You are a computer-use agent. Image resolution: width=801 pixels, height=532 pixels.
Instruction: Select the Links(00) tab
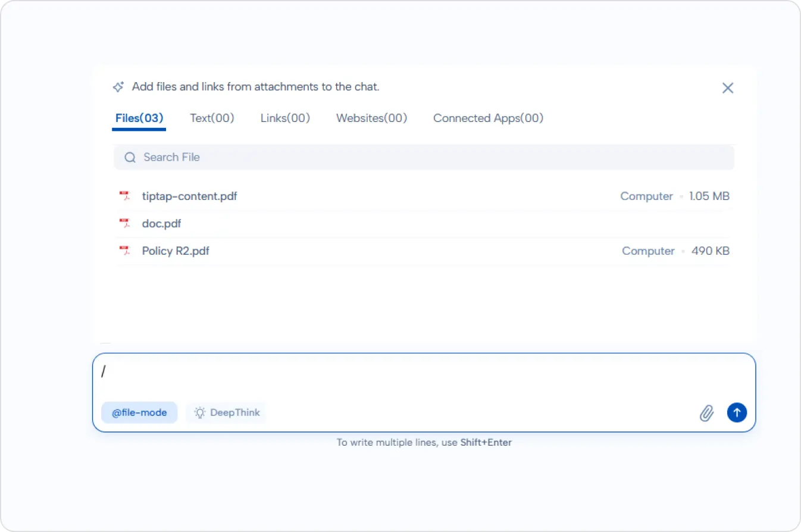[284, 118]
